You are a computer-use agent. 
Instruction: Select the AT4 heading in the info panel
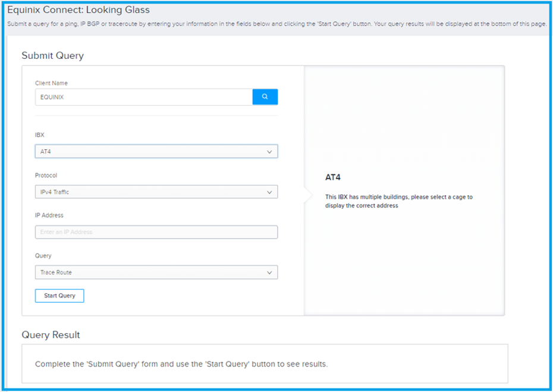333,177
